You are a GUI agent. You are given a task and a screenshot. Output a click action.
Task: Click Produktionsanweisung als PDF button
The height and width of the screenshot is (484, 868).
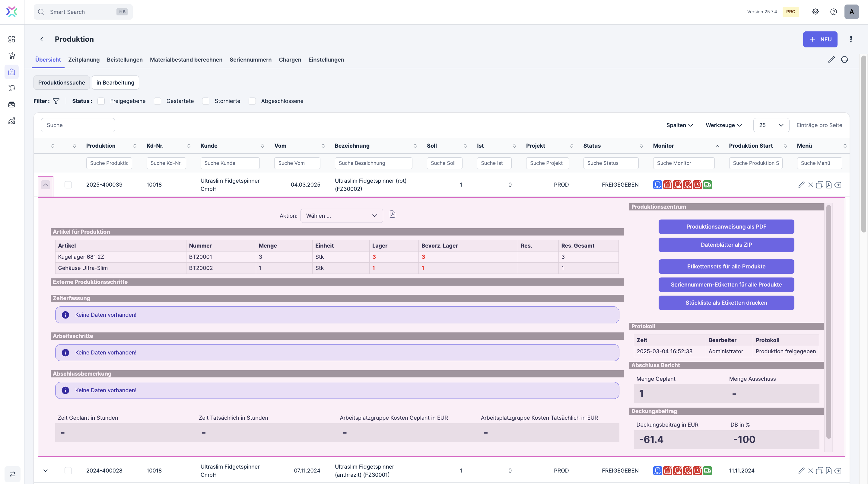pos(726,227)
